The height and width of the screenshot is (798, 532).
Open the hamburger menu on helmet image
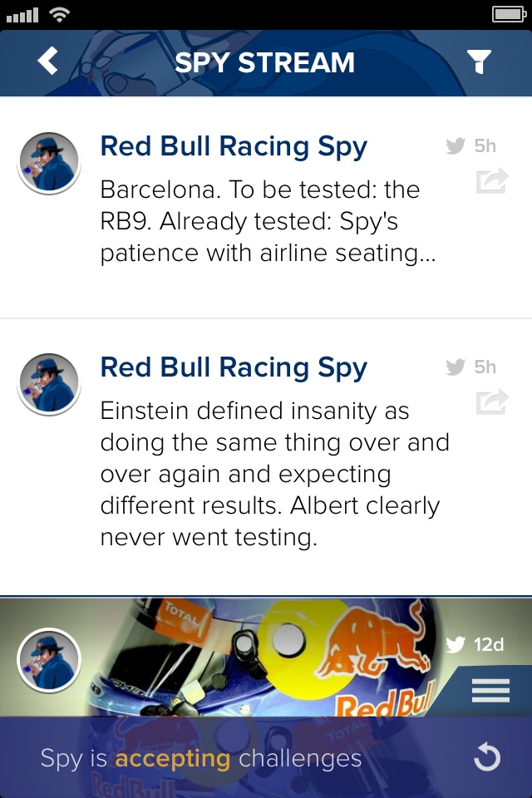[490, 690]
